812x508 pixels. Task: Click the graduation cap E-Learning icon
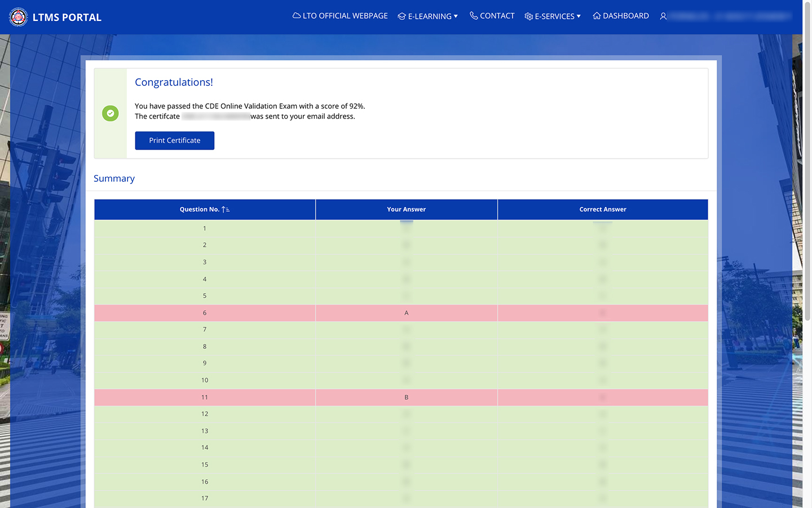pos(401,16)
